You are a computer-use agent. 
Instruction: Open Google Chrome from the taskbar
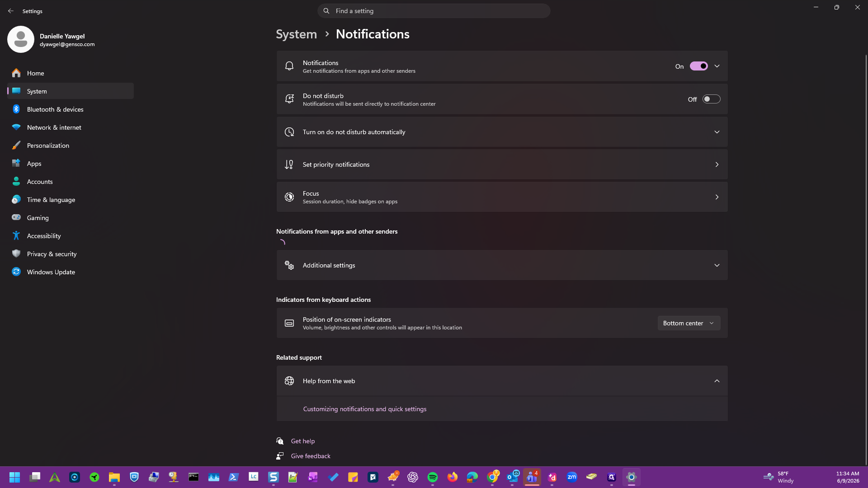(x=492, y=477)
